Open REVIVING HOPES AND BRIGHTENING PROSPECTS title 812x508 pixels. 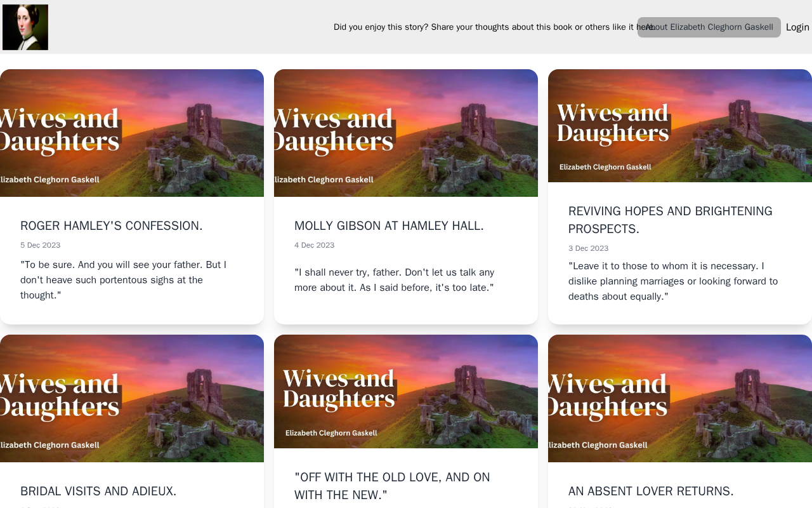[671, 220]
